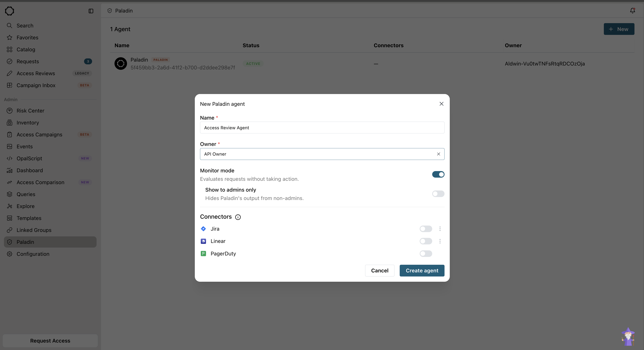Click the Templates icon

10,218
